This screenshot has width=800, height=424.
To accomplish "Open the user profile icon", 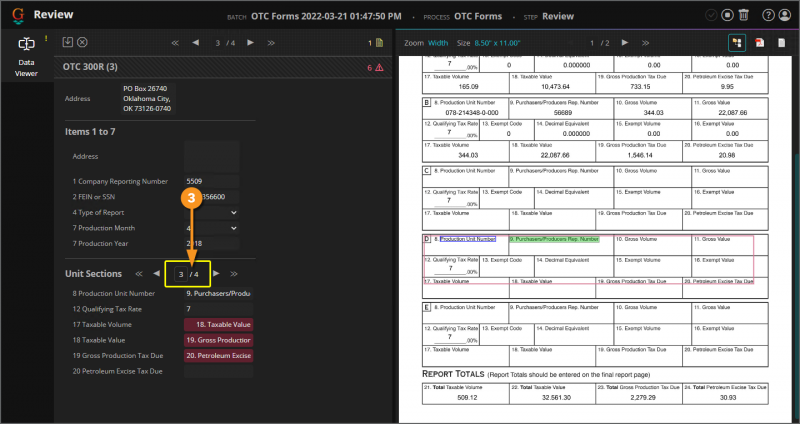I will tap(785, 15).
